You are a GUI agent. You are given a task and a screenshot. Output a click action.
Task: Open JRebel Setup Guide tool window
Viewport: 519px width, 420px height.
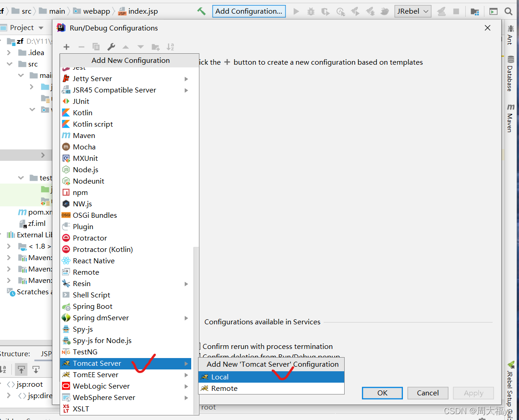[510, 390]
